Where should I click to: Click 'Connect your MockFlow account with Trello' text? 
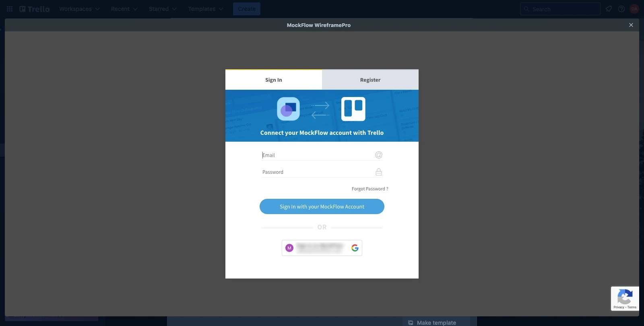322,133
